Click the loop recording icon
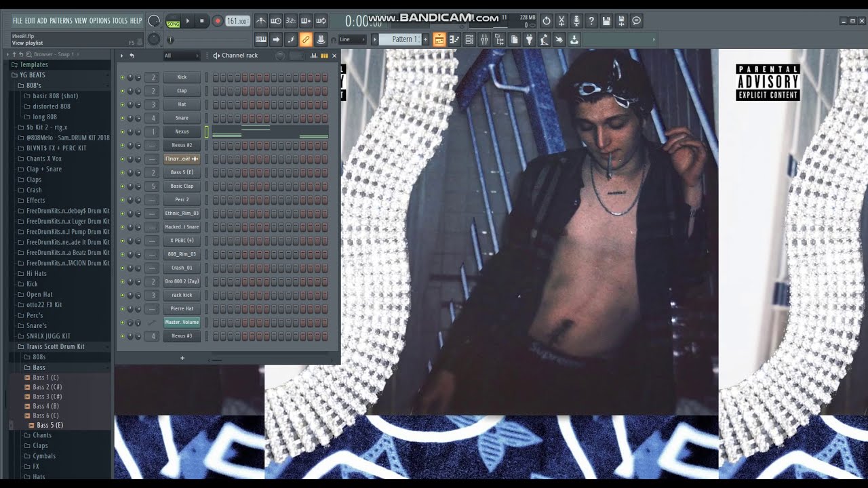This screenshot has width=868, height=488. tap(320, 21)
